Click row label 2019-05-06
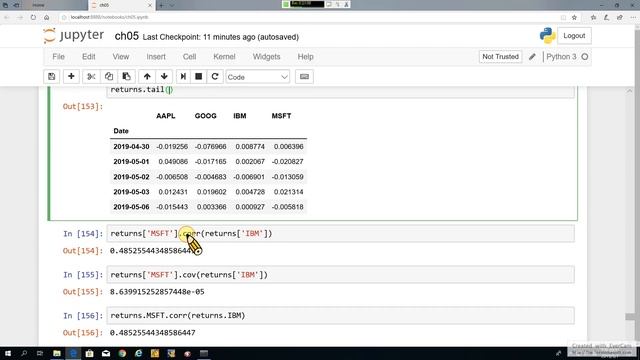Screen dimensions: 640x360 point(131,207)
